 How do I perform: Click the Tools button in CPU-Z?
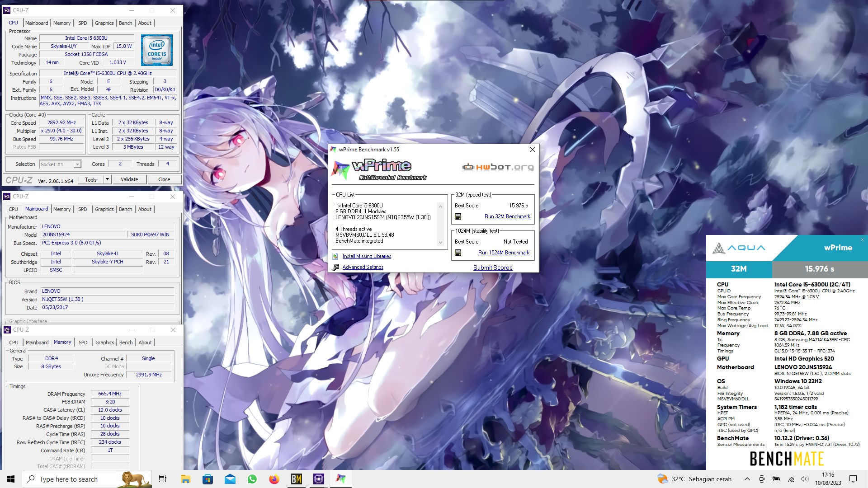click(91, 179)
